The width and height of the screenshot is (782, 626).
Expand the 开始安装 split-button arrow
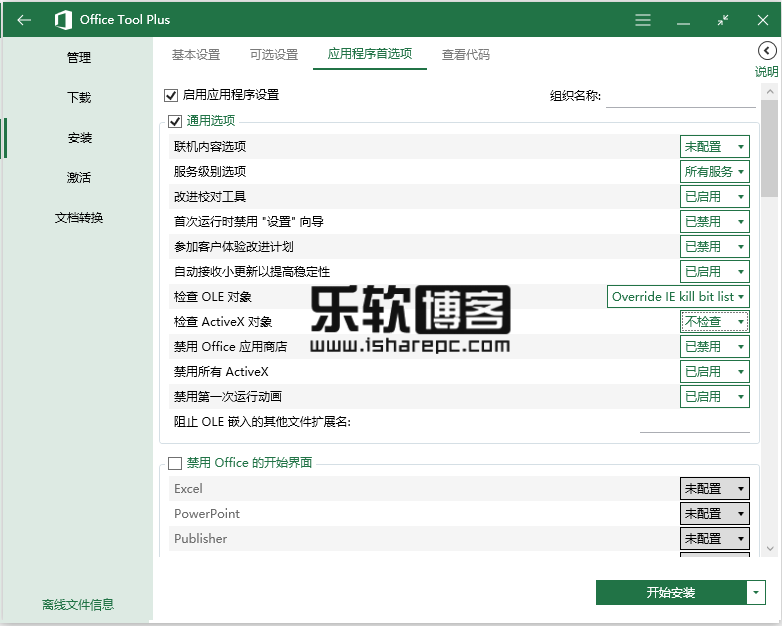pos(756,593)
